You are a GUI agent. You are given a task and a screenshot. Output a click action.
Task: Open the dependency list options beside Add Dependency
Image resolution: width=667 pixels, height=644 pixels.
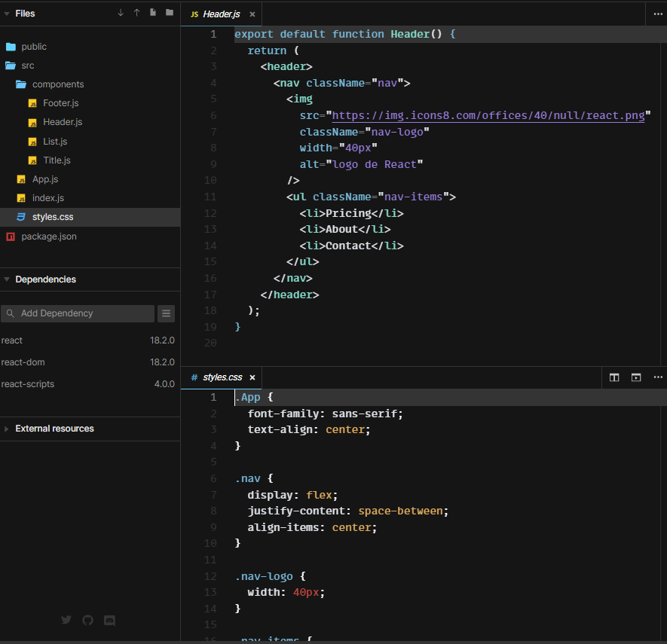(x=167, y=313)
